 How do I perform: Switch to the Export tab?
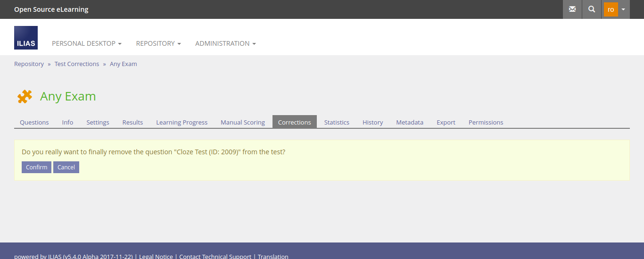[446, 122]
